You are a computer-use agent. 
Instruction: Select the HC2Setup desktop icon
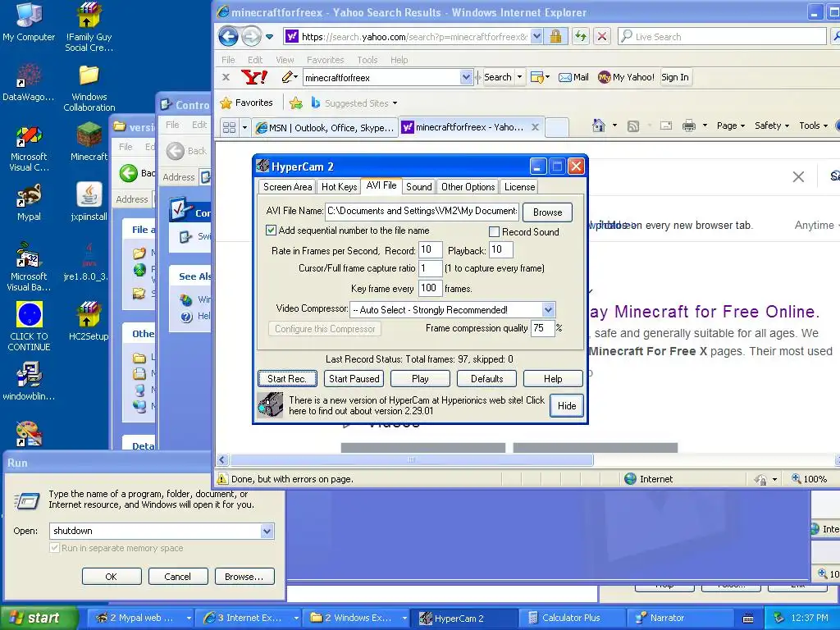click(x=89, y=322)
